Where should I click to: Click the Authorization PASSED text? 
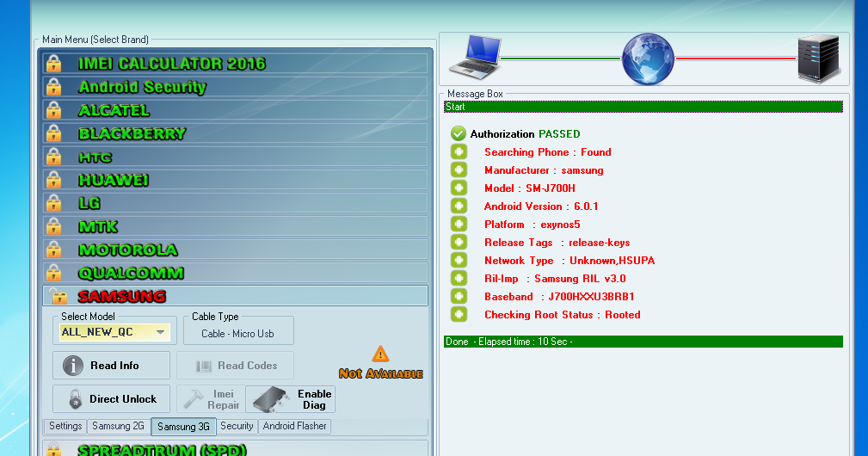(526, 134)
